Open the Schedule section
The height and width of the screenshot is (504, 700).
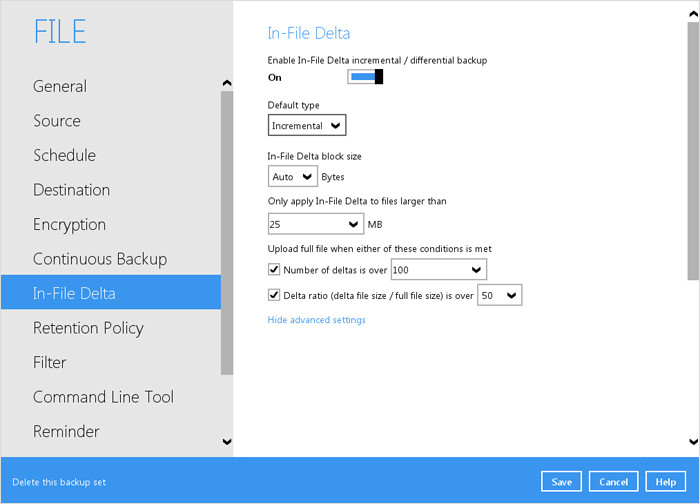[64, 155]
